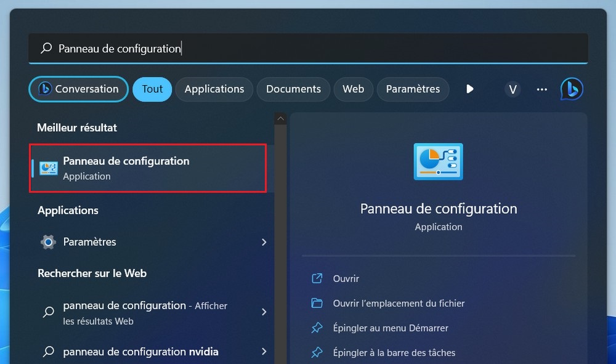This screenshot has width=616, height=364.
Task: Expand the web results chevron for panneau de configuration
Action: point(264,312)
